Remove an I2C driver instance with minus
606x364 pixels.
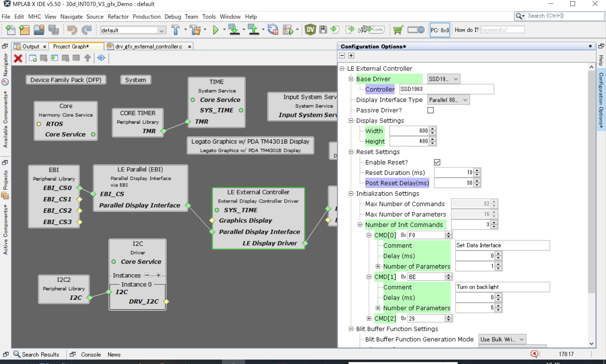click(147, 275)
